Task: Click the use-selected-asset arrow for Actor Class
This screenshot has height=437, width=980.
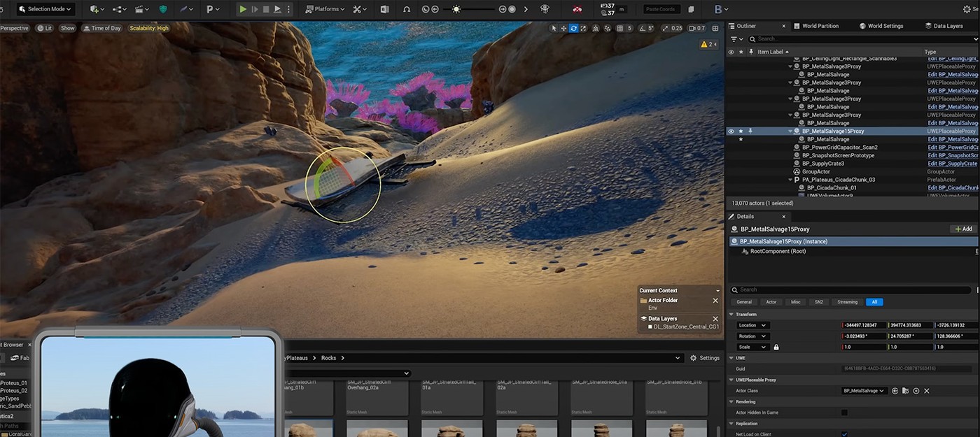Action: (895, 391)
